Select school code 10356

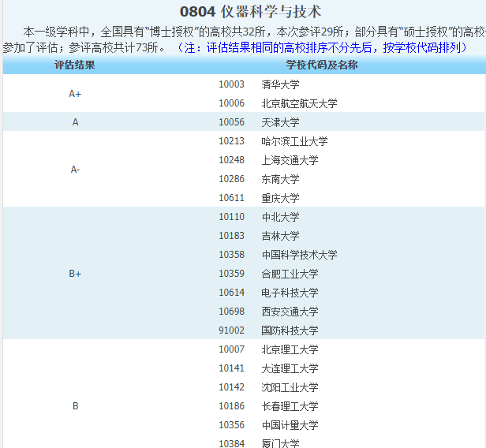[x=231, y=424]
